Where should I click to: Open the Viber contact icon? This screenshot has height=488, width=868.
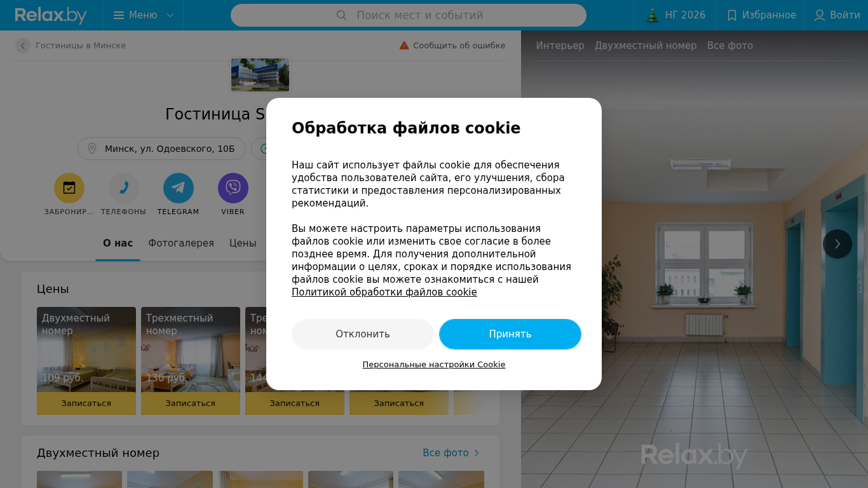(x=233, y=188)
